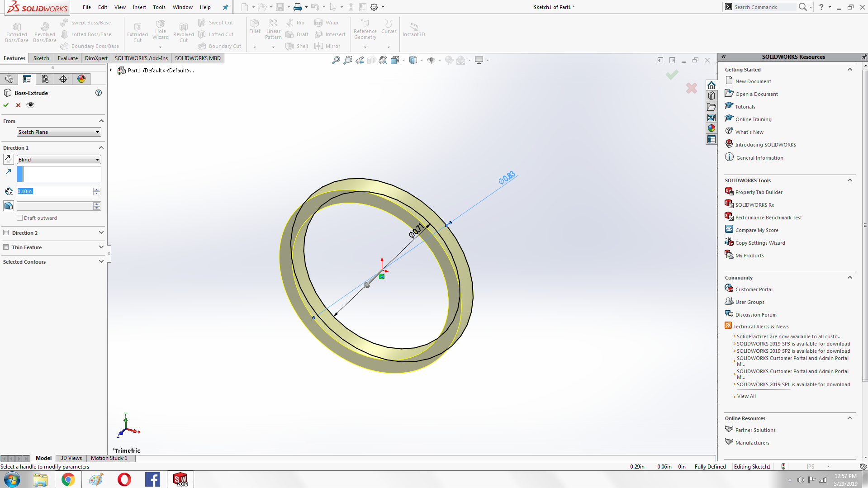Image resolution: width=868 pixels, height=488 pixels.
Task: Open the Motion Study 1 tab
Action: (109, 458)
